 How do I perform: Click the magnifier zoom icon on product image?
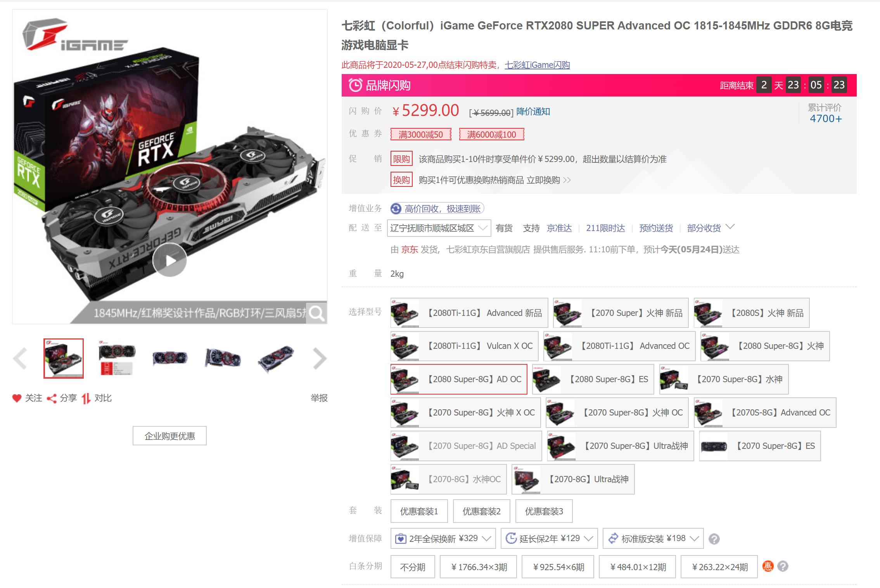(316, 313)
